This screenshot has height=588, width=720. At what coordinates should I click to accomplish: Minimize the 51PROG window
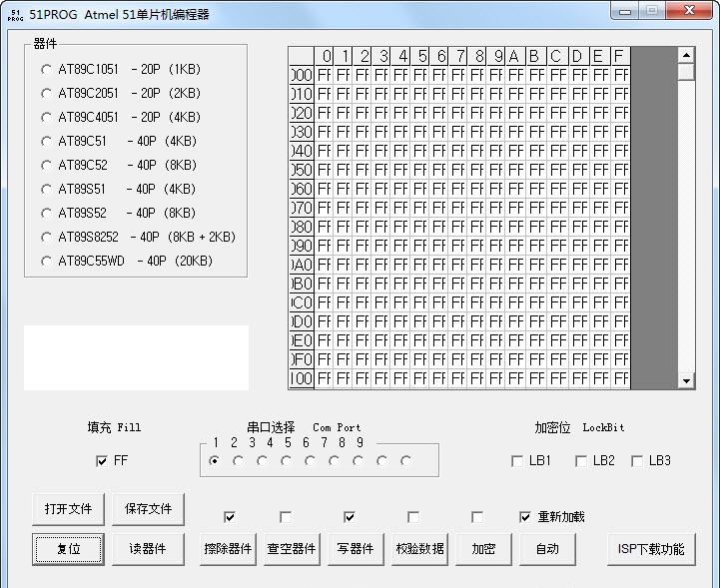[624, 11]
